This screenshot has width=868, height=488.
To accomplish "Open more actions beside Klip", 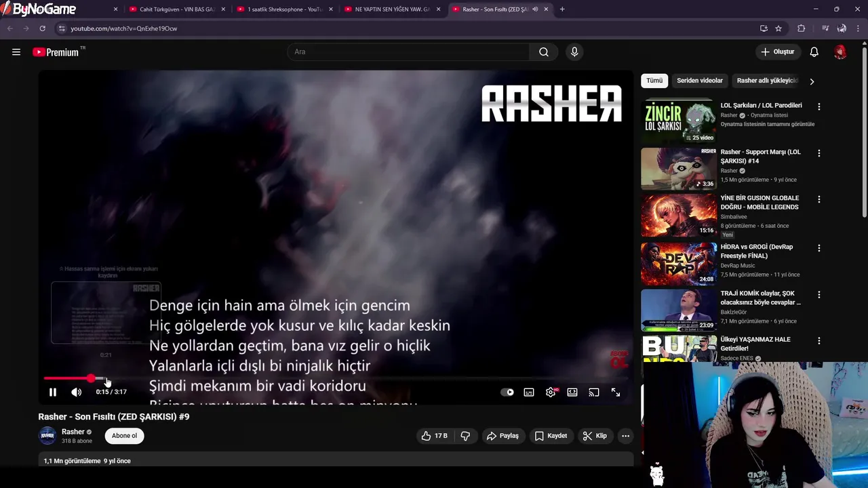I will [625, 436].
